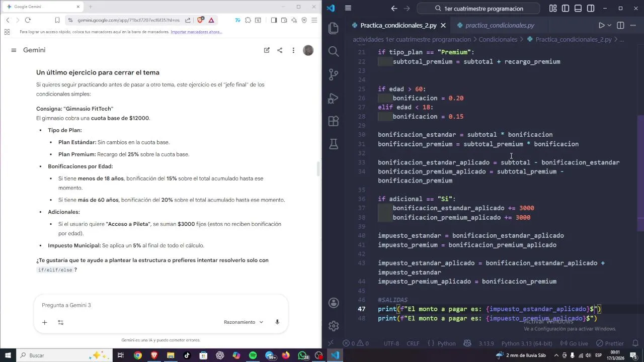Share the Gemini conversation
Image resolution: width=644 pixels, height=362 pixels.
click(x=280, y=50)
